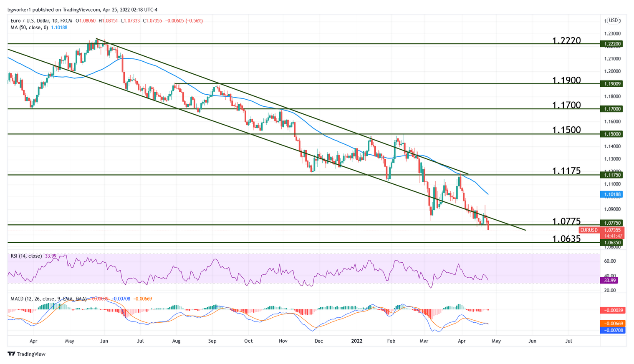Click the 2022 label on time axis
634x364 pixels.
(357, 341)
